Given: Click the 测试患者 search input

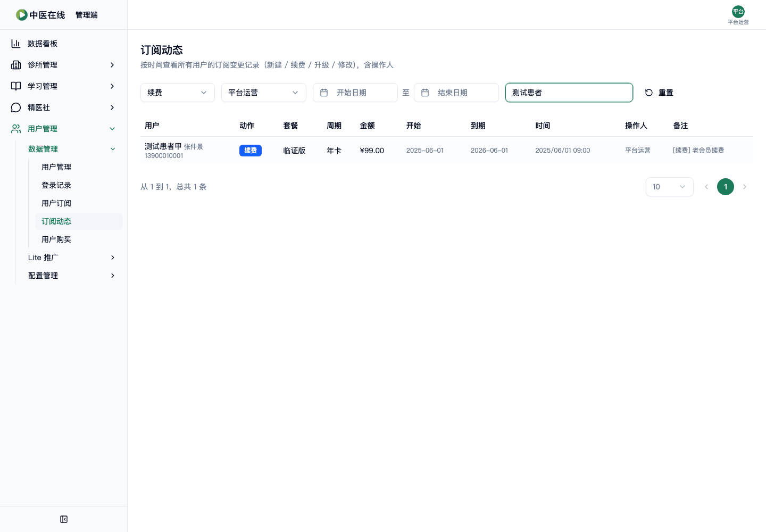Looking at the screenshot, I should [569, 93].
